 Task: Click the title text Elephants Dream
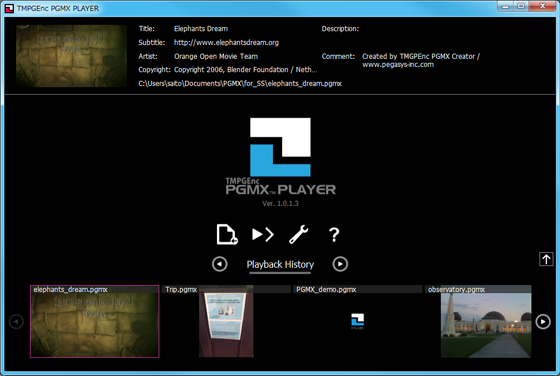(x=201, y=29)
